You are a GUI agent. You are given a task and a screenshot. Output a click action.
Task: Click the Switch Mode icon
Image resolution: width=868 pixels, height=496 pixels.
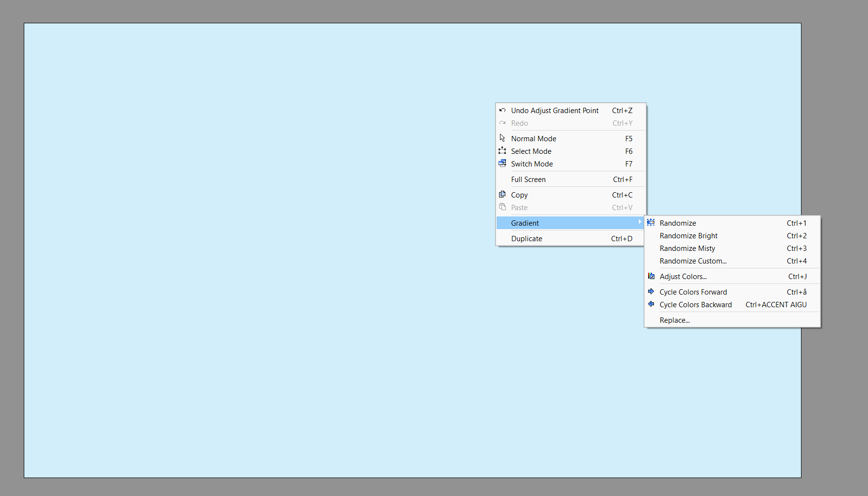tap(502, 164)
